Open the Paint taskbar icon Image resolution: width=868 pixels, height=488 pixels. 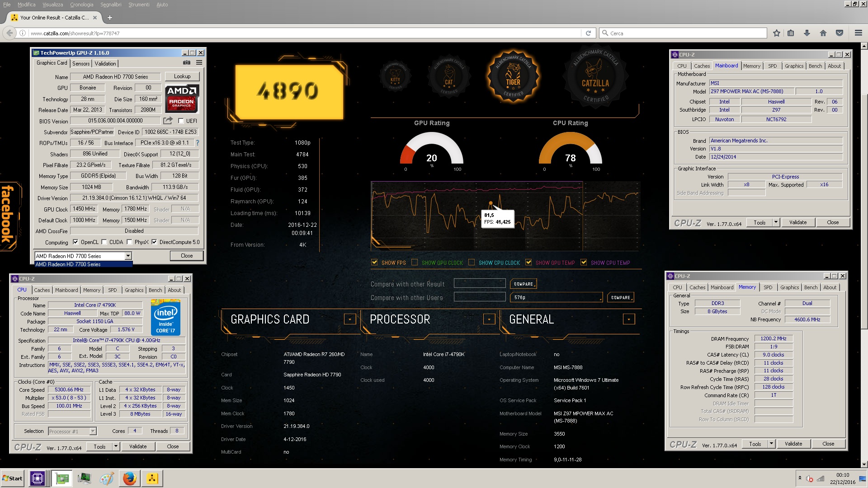107,478
